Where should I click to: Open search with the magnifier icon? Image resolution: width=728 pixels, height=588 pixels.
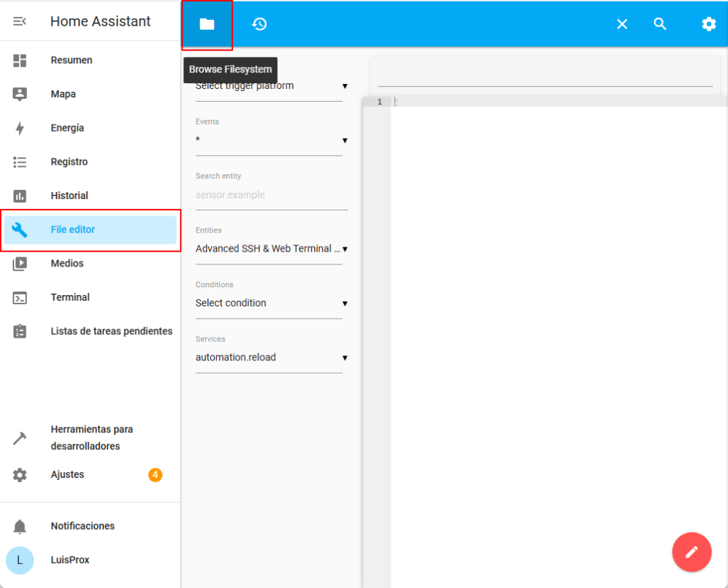[660, 24]
